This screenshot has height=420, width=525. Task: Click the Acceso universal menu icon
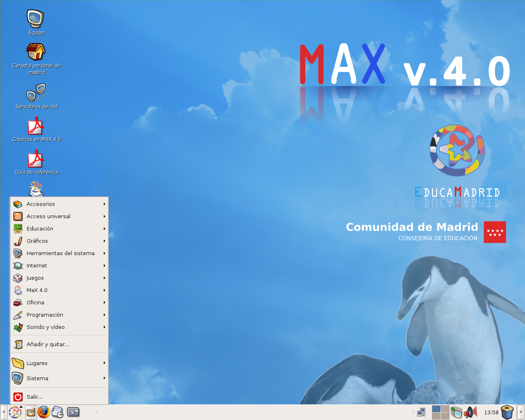pyautogui.click(x=18, y=217)
